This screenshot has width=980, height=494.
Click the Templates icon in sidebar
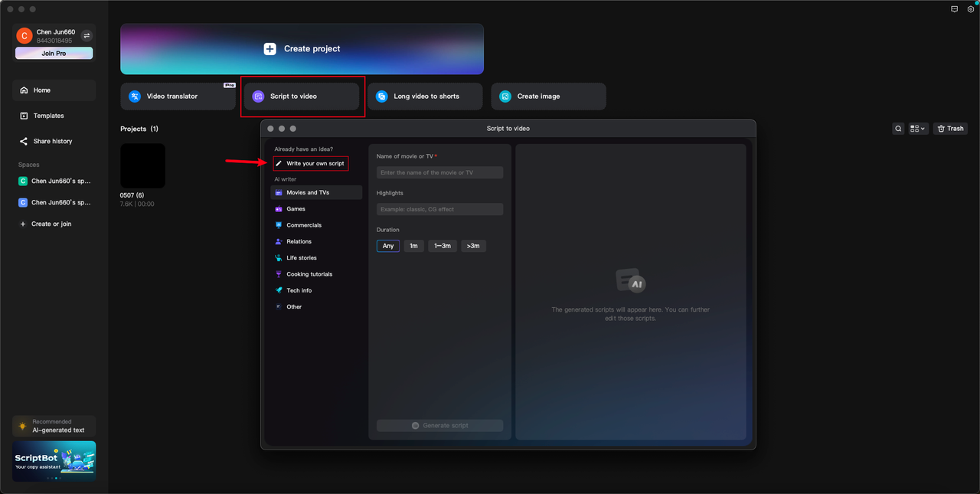[x=24, y=116]
